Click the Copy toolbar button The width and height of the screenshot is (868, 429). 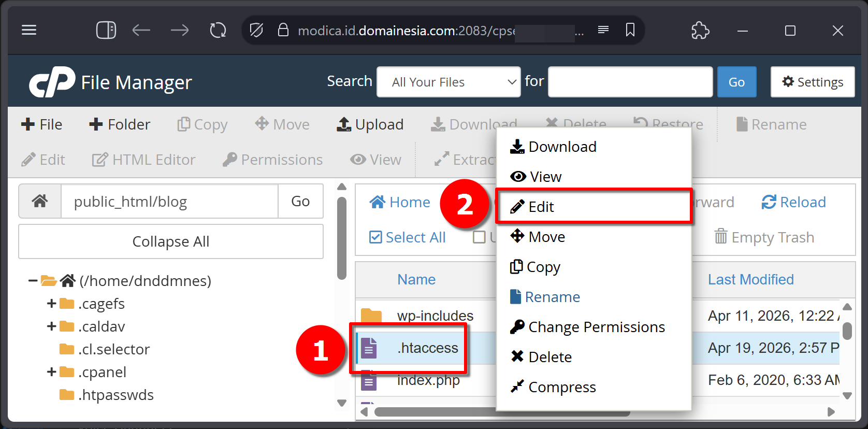click(x=202, y=124)
